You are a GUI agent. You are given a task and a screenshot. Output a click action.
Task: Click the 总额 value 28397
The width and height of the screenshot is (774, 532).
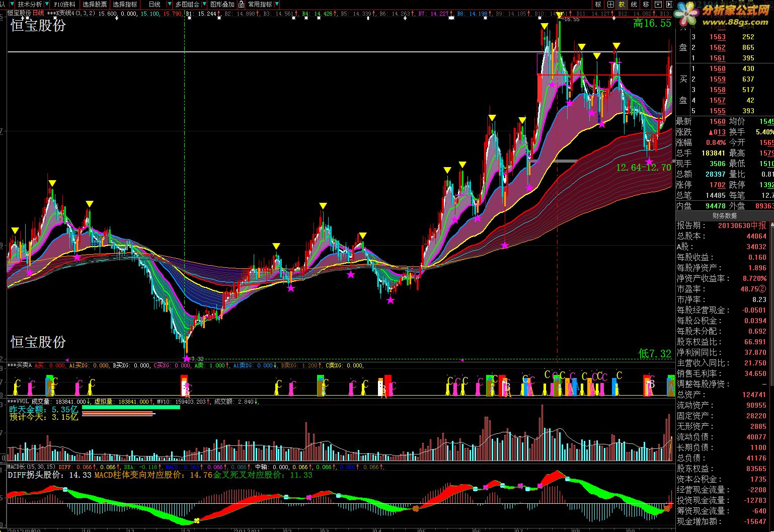(x=715, y=174)
